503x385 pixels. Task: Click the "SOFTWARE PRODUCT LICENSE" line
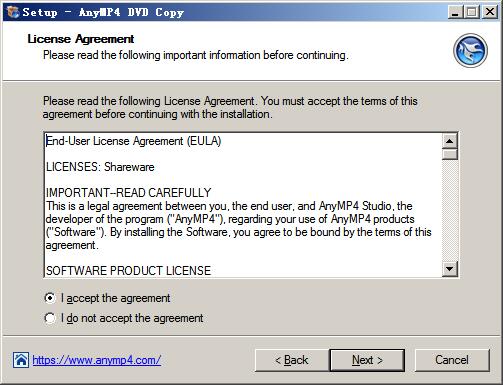click(x=128, y=270)
